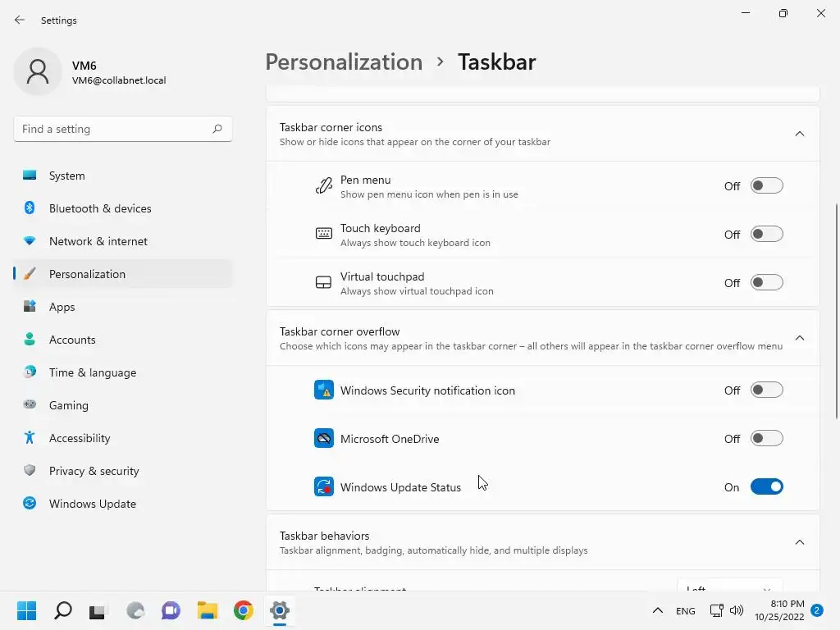Go to Accessibility settings

(123, 438)
